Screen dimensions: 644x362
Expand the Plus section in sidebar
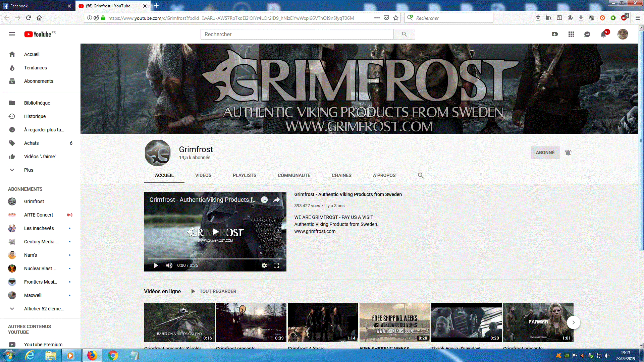coord(29,170)
